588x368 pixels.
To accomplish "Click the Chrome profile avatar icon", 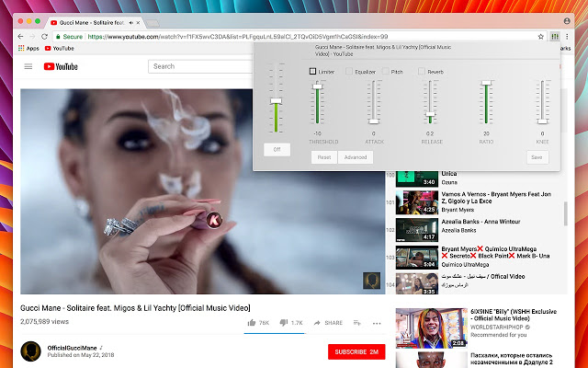I will tap(567, 21).
